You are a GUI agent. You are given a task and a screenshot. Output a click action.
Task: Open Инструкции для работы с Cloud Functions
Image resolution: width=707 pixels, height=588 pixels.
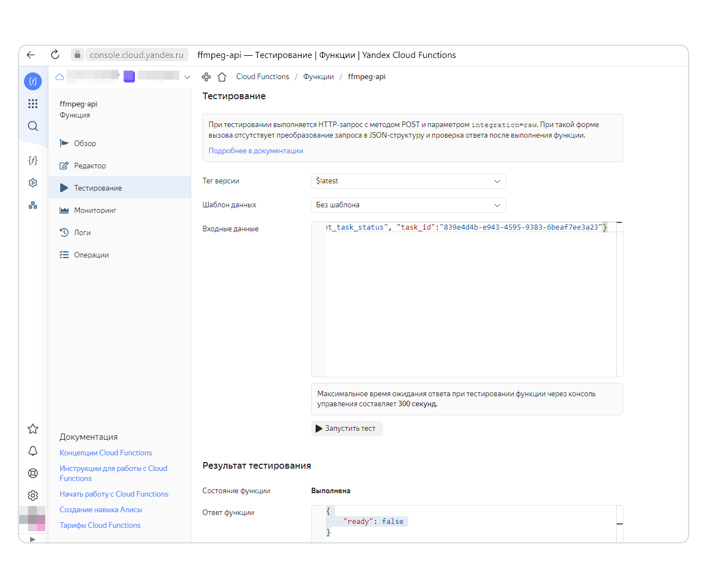click(113, 474)
